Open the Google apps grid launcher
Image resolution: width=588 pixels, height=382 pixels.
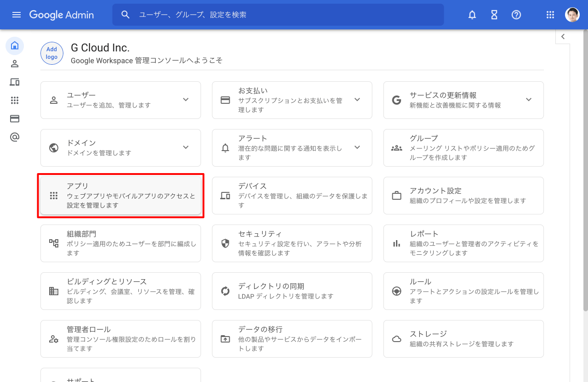pos(550,15)
